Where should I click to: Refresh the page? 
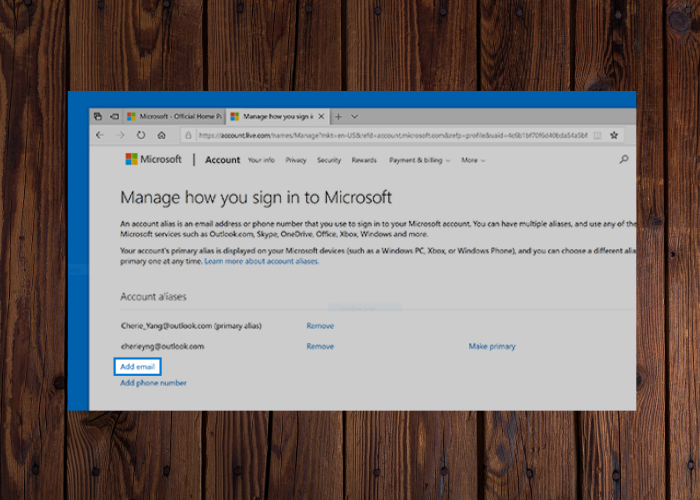click(141, 135)
